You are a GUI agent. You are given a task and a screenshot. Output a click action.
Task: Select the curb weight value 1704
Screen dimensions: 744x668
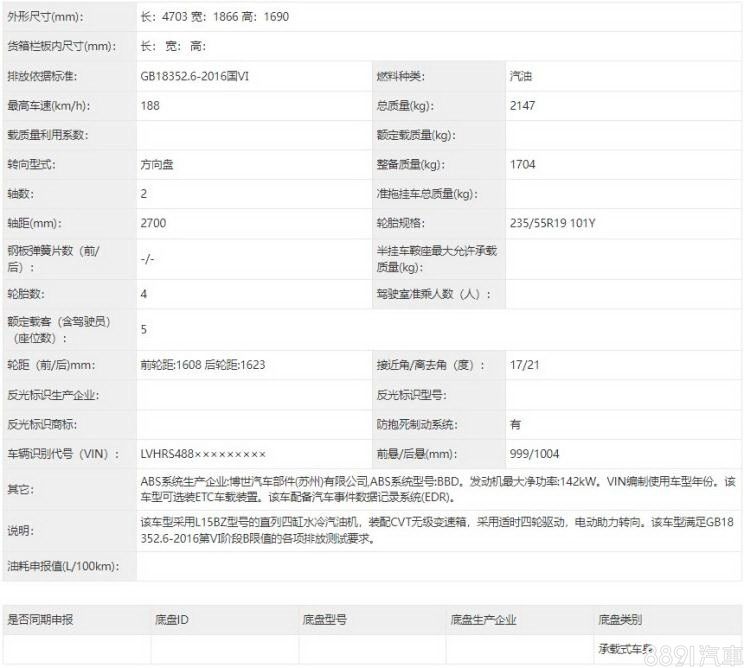(x=523, y=165)
